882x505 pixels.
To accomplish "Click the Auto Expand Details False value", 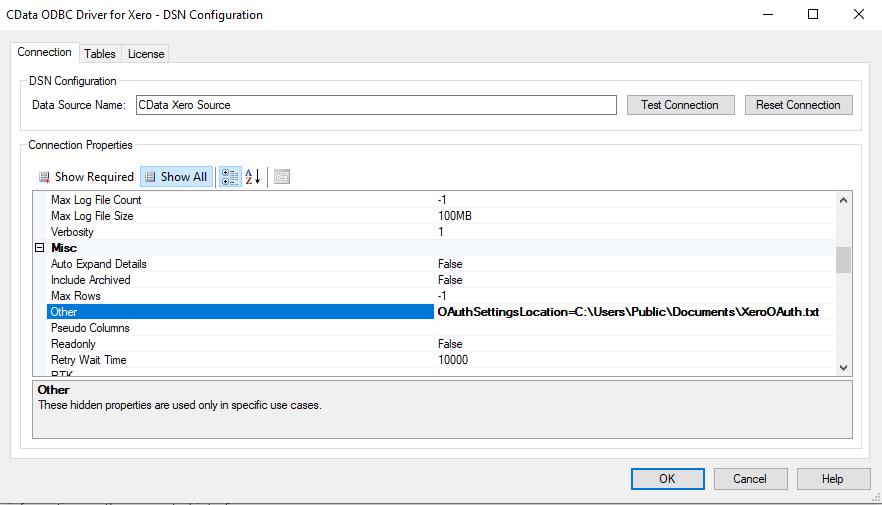I will (x=450, y=264).
